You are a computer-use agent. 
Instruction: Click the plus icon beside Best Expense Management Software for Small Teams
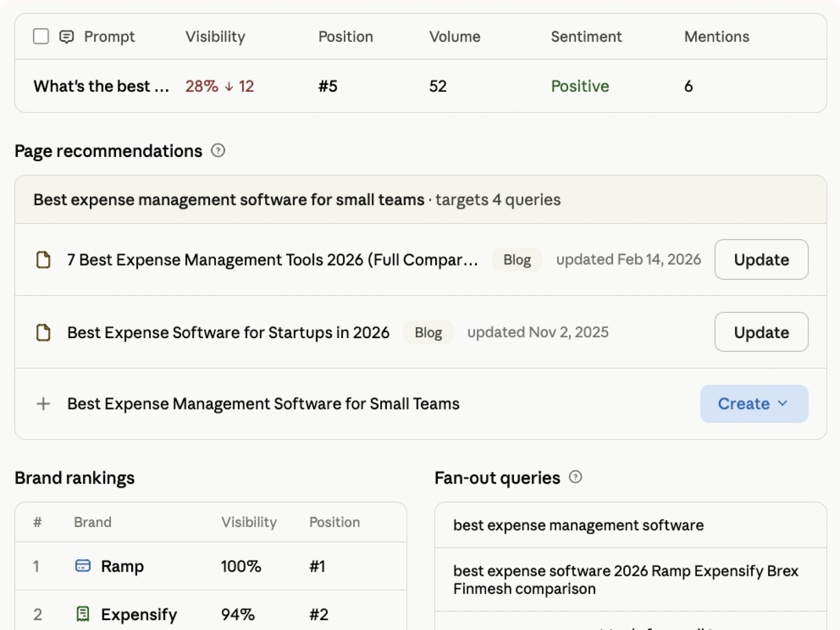pos(43,404)
